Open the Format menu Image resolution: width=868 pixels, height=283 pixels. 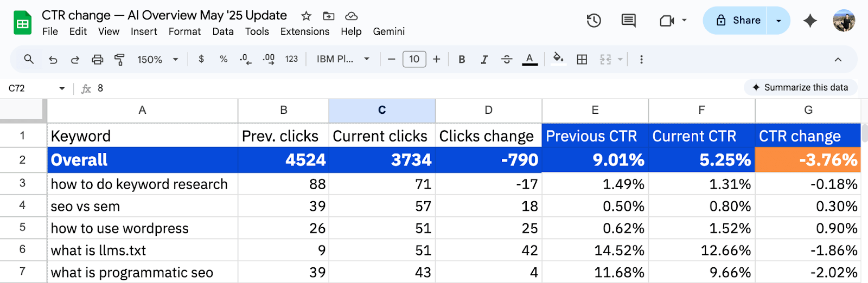point(184,31)
